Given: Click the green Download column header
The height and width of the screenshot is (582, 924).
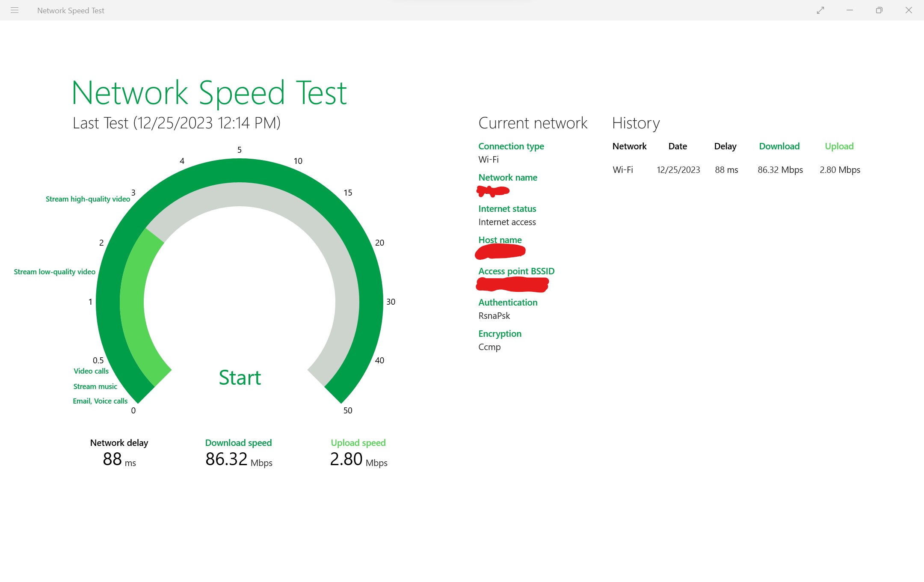Looking at the screenshot, I should [x=779, y=146].
